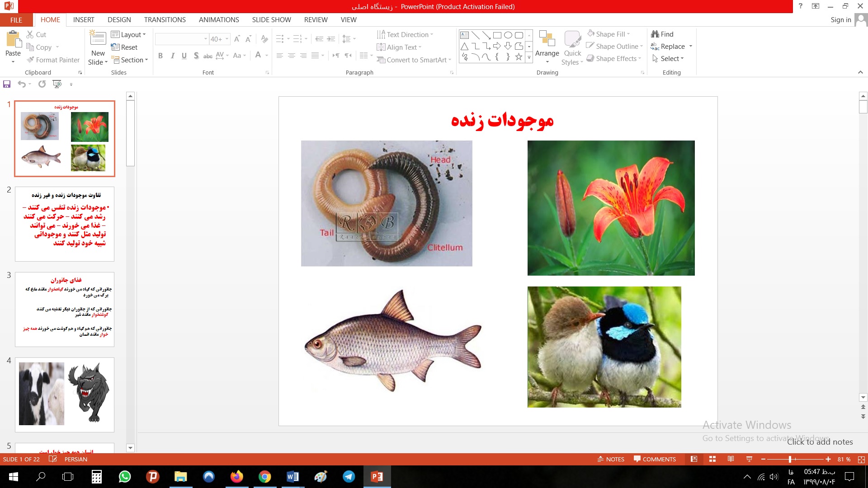
Task: Click the Save icon in quick access toolbar
Action: (x=7, y=84)
